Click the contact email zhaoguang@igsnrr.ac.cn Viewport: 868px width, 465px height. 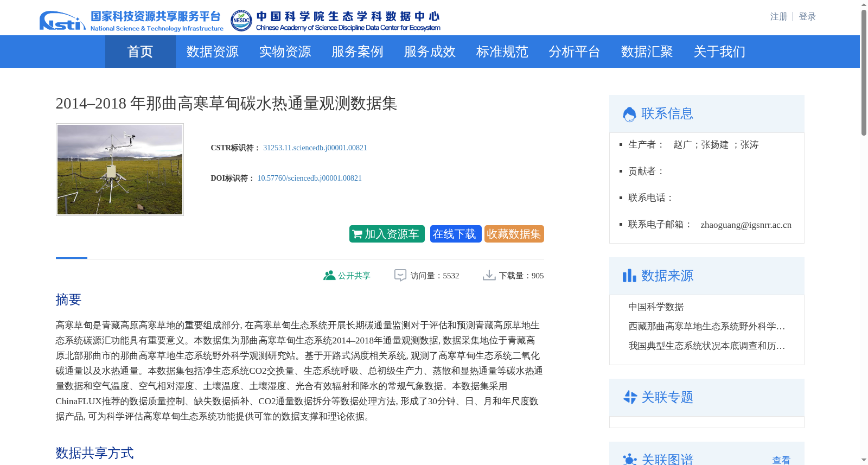click(x=746, y=225)
